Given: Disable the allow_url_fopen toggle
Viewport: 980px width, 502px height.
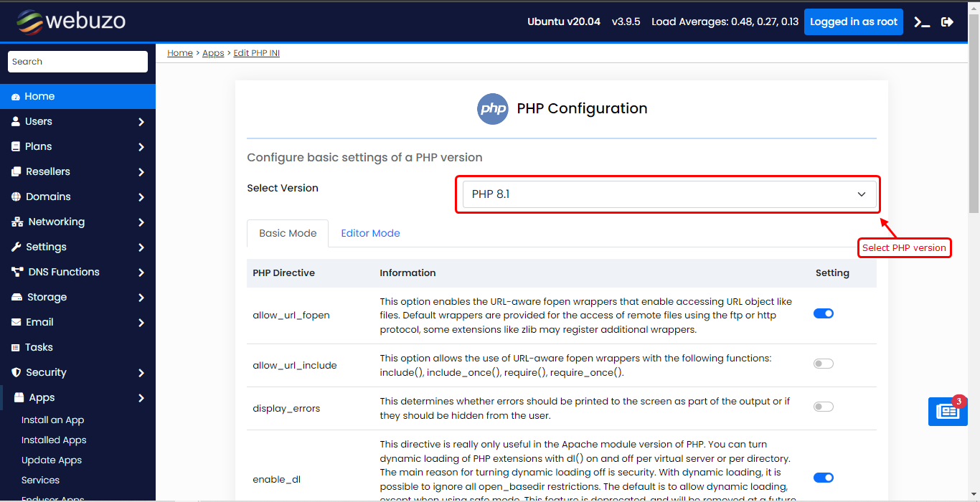Looking at the screenshot, I should (823, 313).
